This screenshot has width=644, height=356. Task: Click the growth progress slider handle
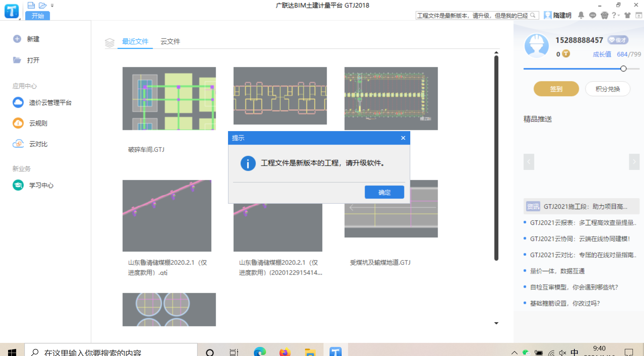623,69
